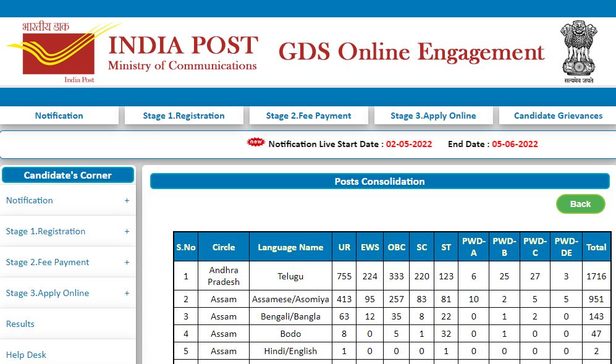Click the OBC column header
The height and width of the screenshot is (364, 616).
[x=397, y=247]
